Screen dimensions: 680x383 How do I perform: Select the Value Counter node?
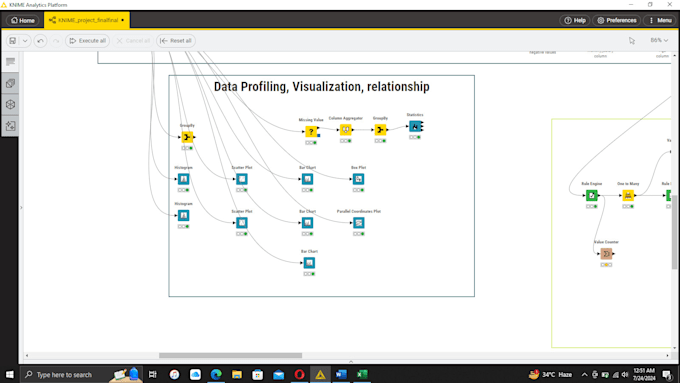pyautogui.click(x=606, y=254)
